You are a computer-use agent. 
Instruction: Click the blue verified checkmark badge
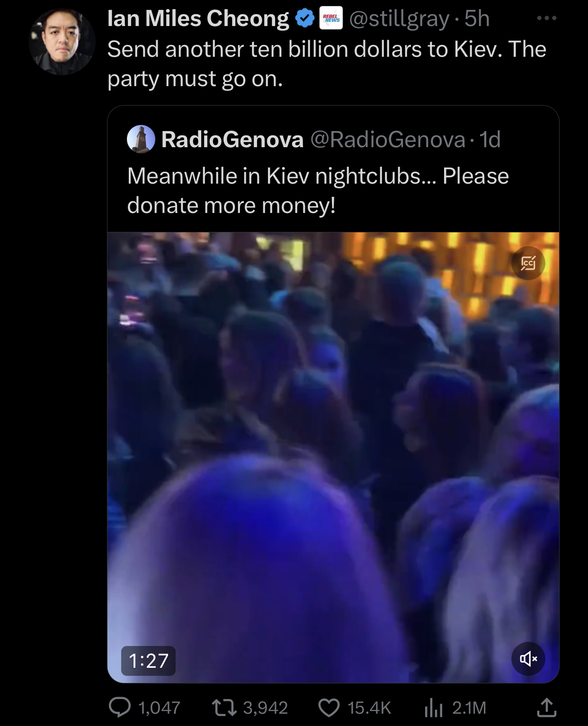[305, 18]
